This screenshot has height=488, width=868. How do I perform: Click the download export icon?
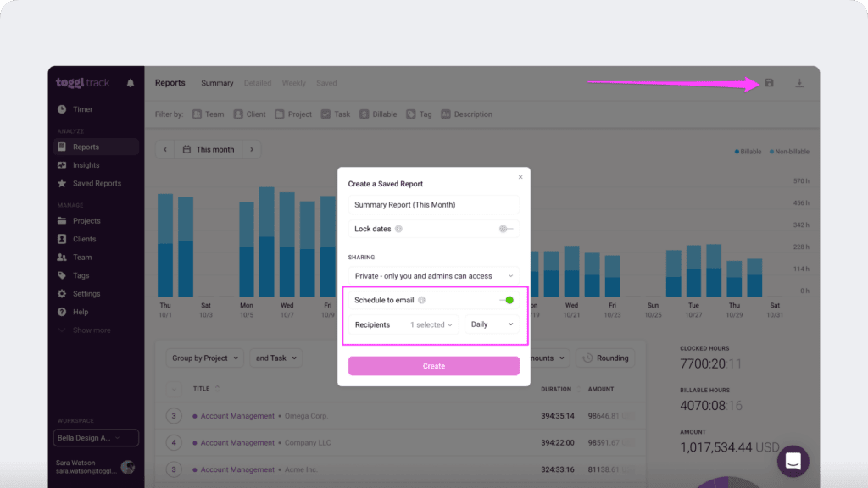click(x=798, y=83)
